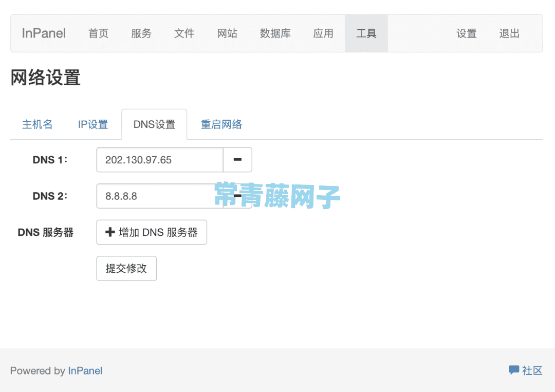Click the plus icon to add DNS server
555x392 pixels.
click(110, 232)
